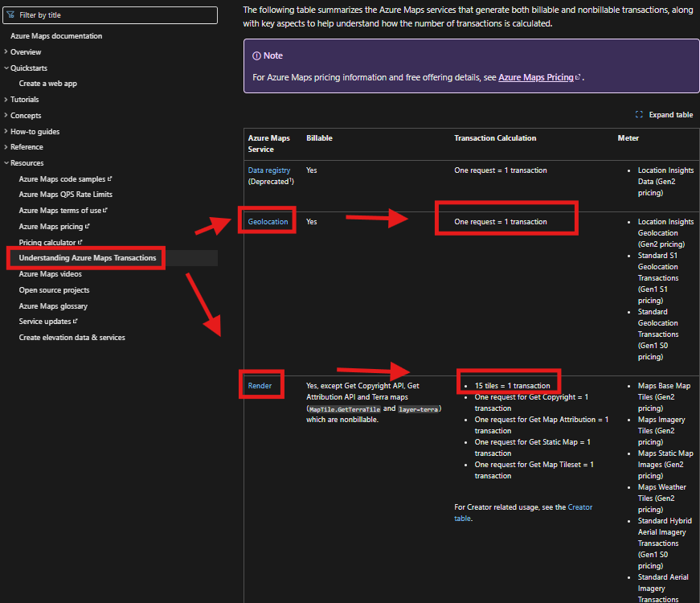Click '15 tiles = 1 transaction' text

tap(512, 385)
